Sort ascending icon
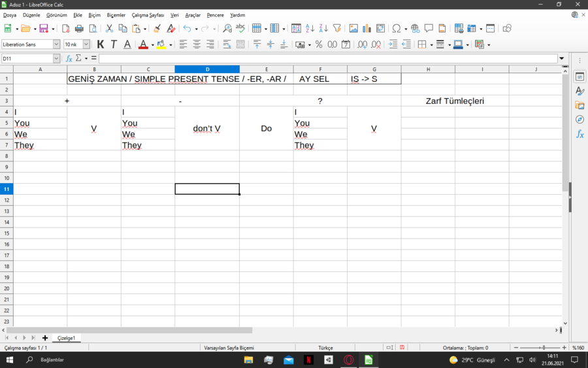Image resolution: width=588 pixels, height=368 pixels. tap(310, 29)
